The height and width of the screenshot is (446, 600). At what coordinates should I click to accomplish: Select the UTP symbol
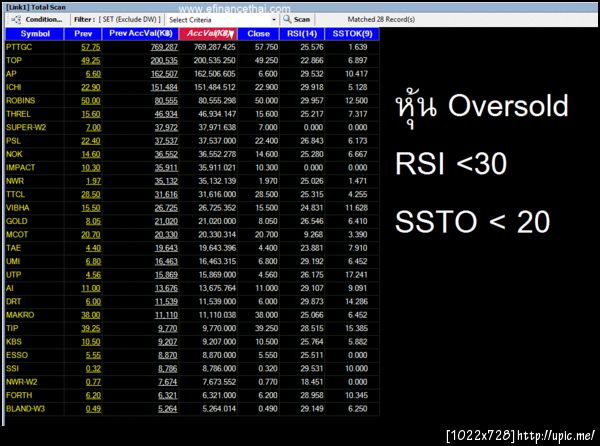13,275
